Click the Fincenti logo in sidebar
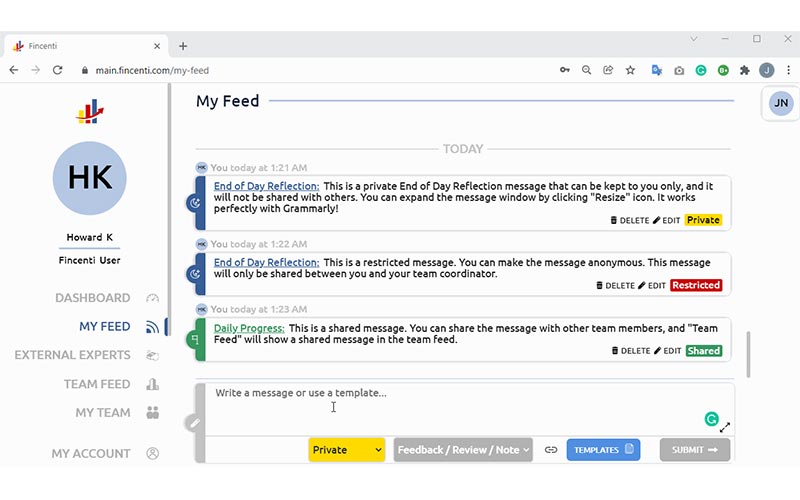Image resolution: width=800 pixels, height=500 pixels. [90, 112]
